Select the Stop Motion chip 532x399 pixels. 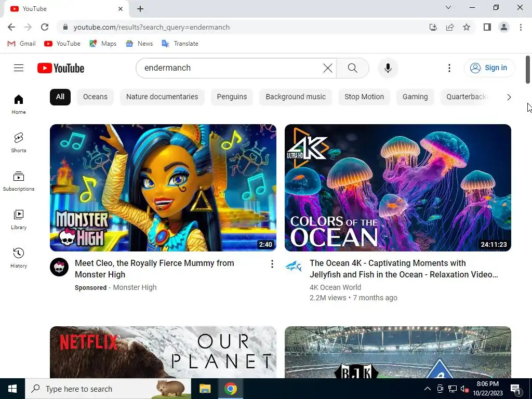[364, 97]
